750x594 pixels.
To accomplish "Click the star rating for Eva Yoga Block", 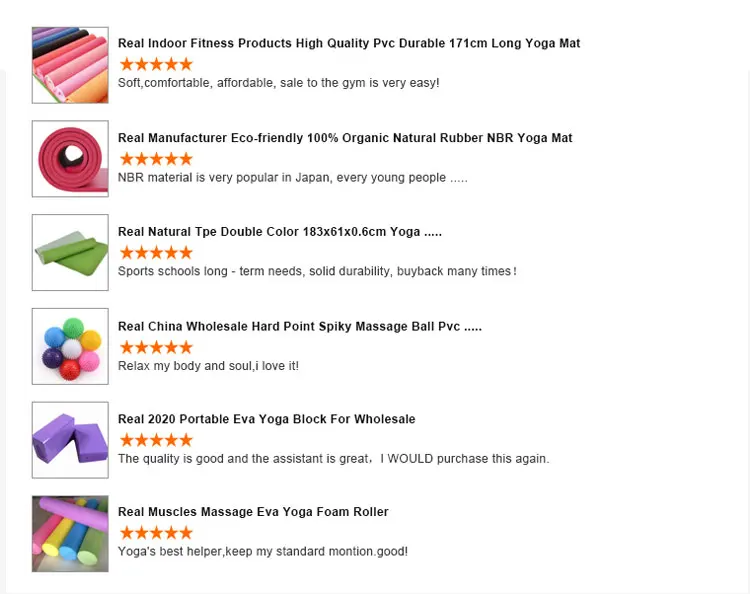I will [155, 440].
